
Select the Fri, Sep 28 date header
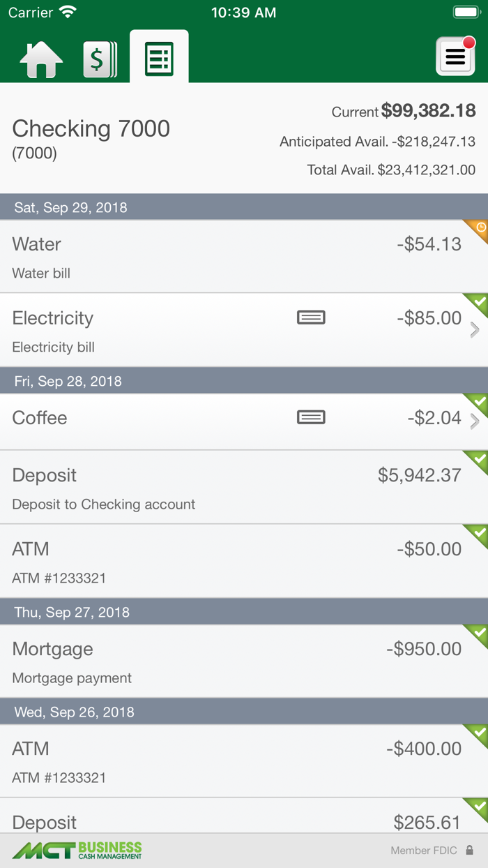point(244,381)
